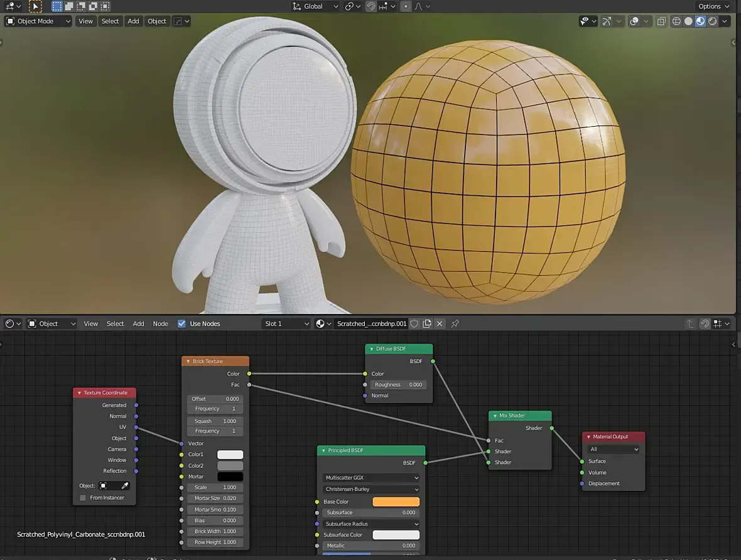Click the pin icon in node editor header
This screenshot has height=560, width=741.
click(455, 324)
